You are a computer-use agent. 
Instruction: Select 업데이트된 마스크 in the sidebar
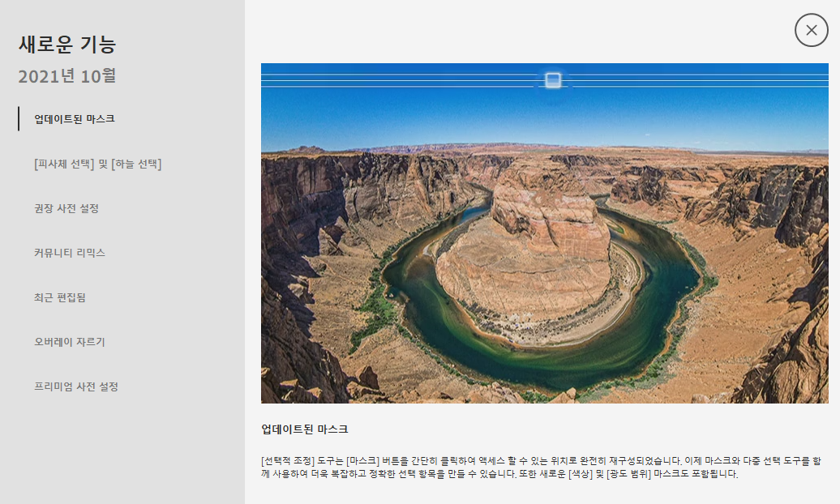click(75, 119)
